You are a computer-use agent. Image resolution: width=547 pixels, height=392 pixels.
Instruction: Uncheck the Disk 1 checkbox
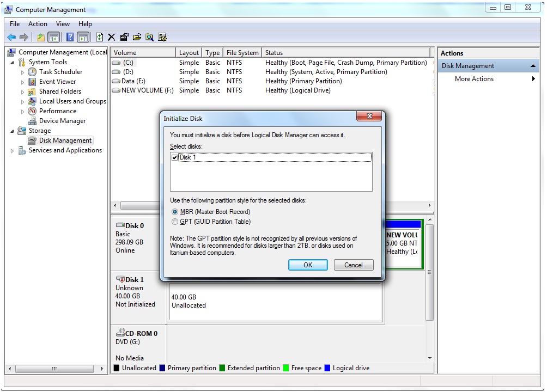point(175,158)
